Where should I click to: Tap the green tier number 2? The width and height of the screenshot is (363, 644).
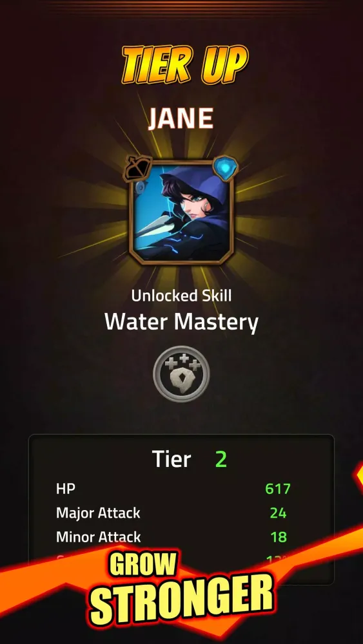click(x=221, y=459)
